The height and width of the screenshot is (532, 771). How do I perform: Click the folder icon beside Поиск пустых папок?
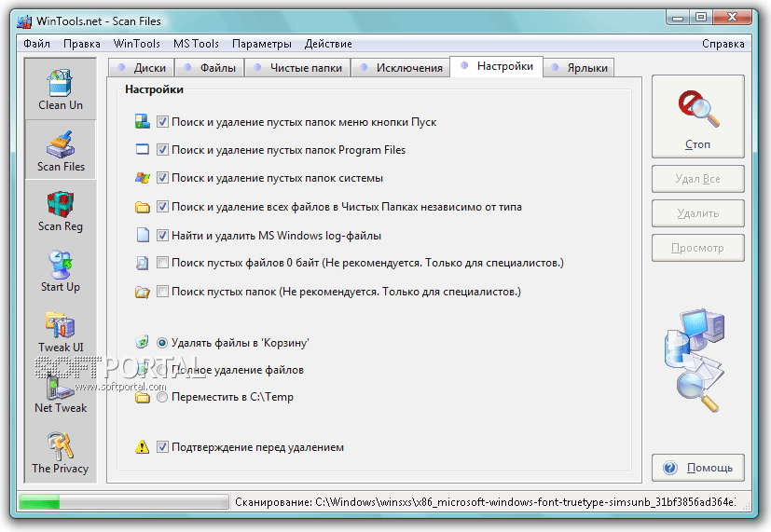tap(142, 293)
